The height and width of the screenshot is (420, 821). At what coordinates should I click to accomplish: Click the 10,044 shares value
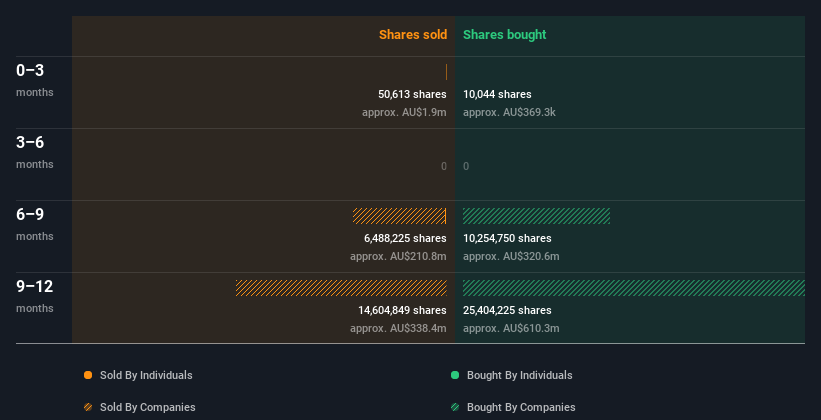pyautogui.click(x=497, y=94)
